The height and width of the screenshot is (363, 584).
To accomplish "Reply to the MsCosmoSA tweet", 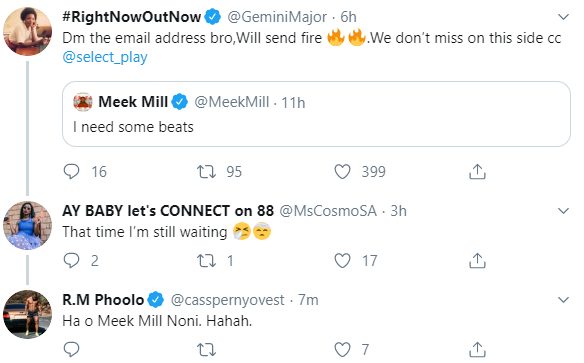I will [x=71, y=261].
